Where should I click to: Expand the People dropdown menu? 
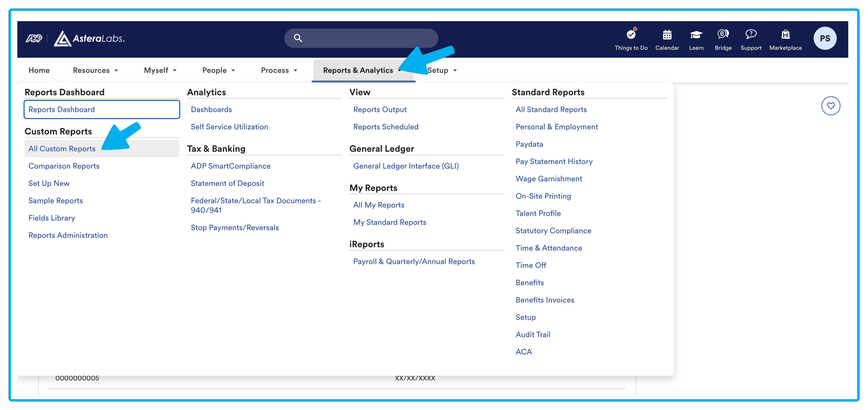click(x=218, y=70)
